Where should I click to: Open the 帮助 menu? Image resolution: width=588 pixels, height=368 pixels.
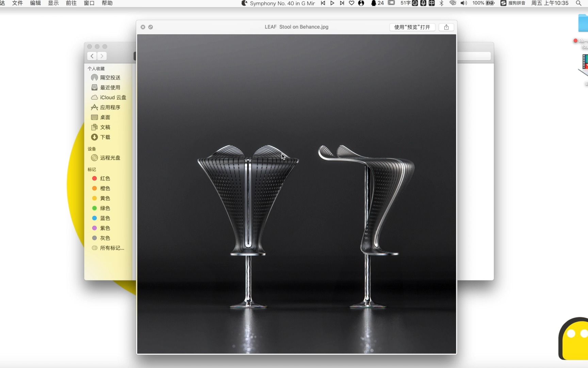pyautogui.click(x=107, y=3)
